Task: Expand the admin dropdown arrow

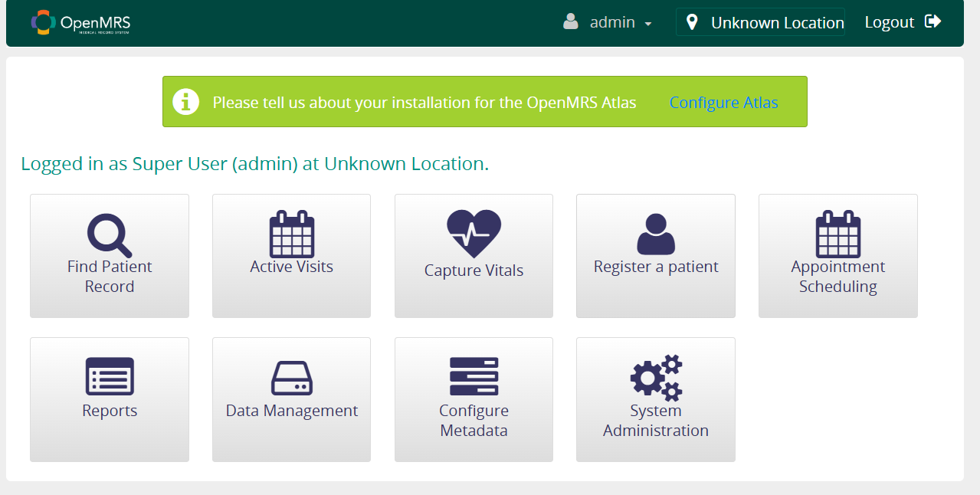Action: pyautogui.click(x=648, y=24)
